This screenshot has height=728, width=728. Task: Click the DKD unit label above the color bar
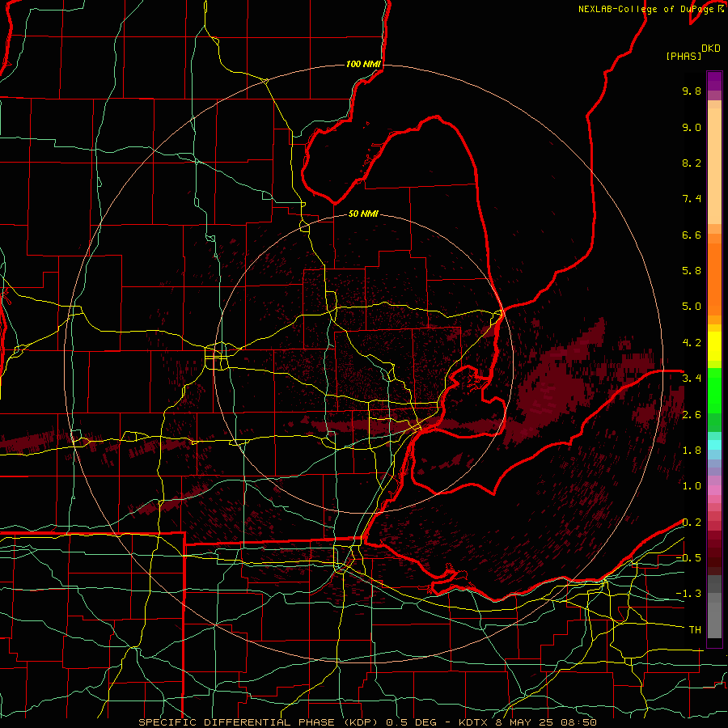pos(710,49)
